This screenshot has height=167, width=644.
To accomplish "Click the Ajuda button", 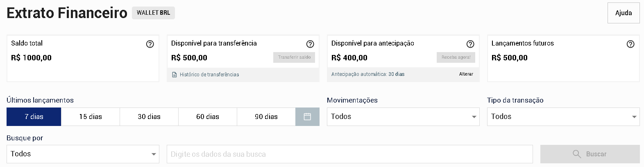I will pos(624,13).
